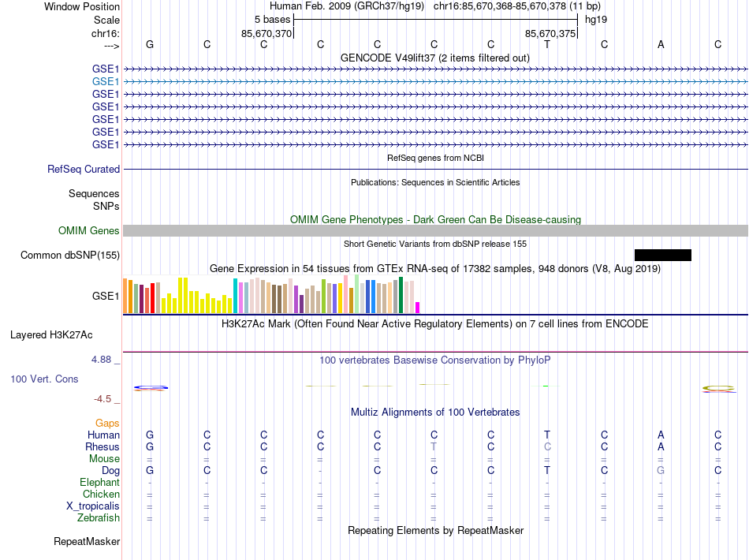Click 100 vertebrates Basewise Conservation title
Image resolution: width=749 pixels, height=560 pixels.
435,360
